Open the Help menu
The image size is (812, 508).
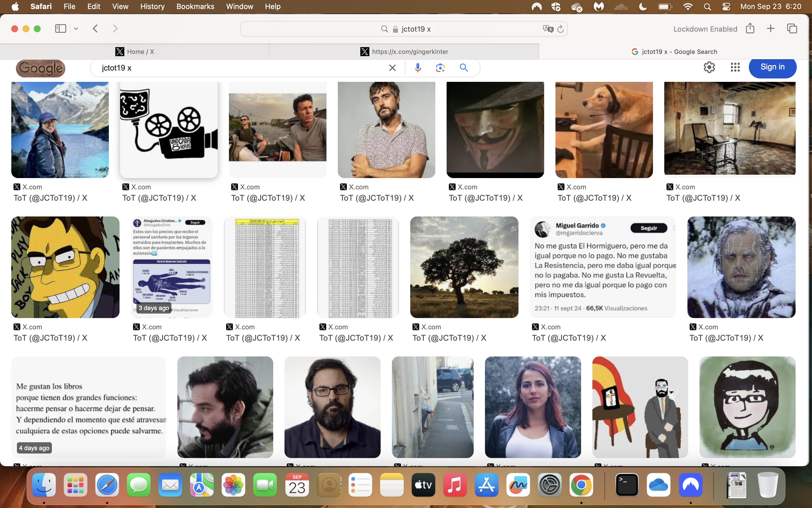[272, 6]
